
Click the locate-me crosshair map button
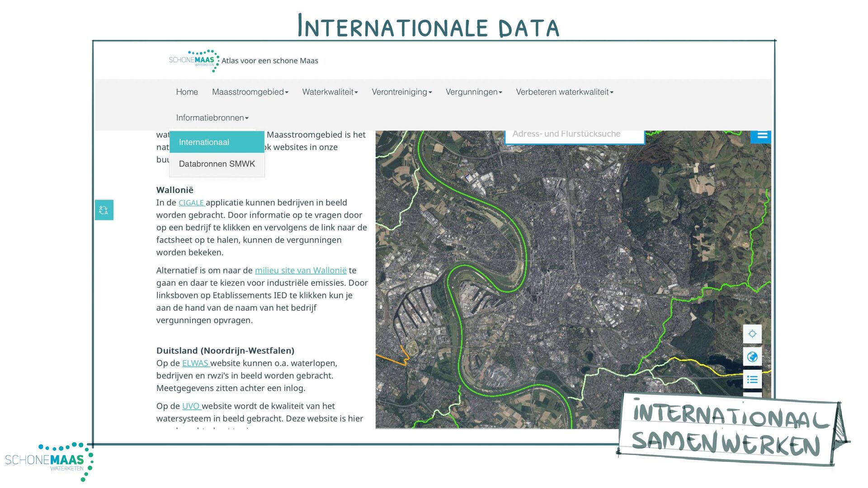[x=752, y=334]
